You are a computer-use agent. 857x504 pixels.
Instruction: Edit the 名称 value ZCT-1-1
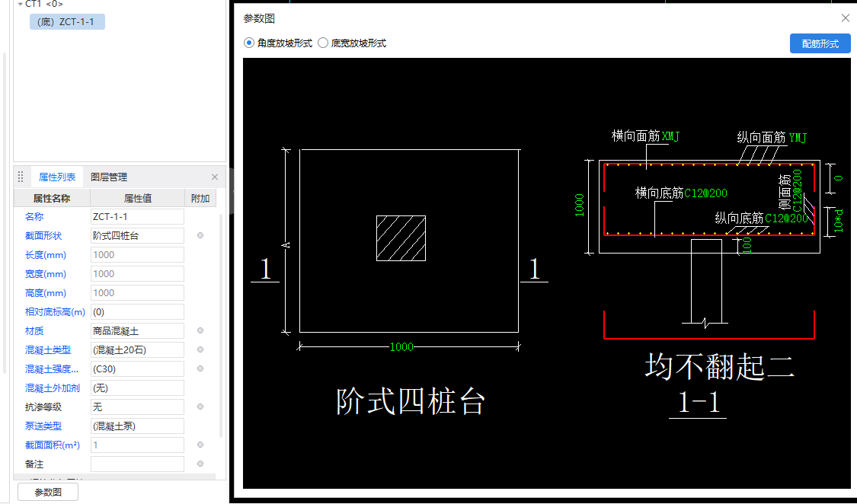click(x=137, y=217)
